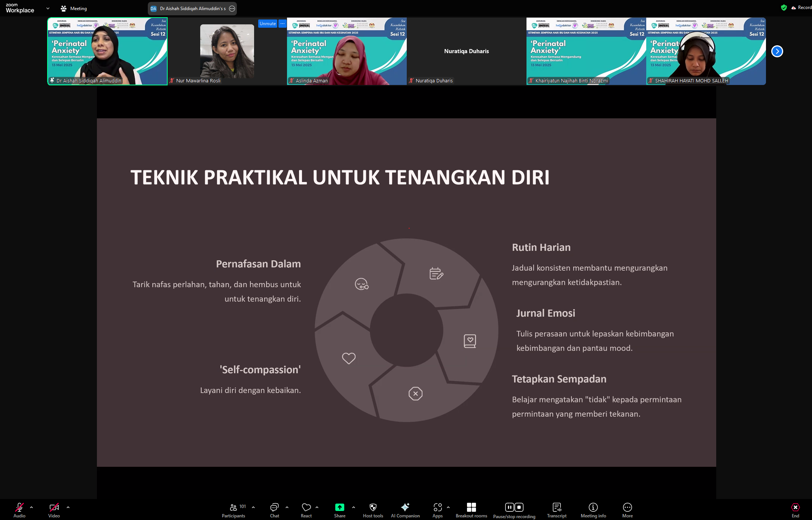Screen dimensions: 812x520
Task: Open audio options arrow next to Audio
Action: (31, 507)
